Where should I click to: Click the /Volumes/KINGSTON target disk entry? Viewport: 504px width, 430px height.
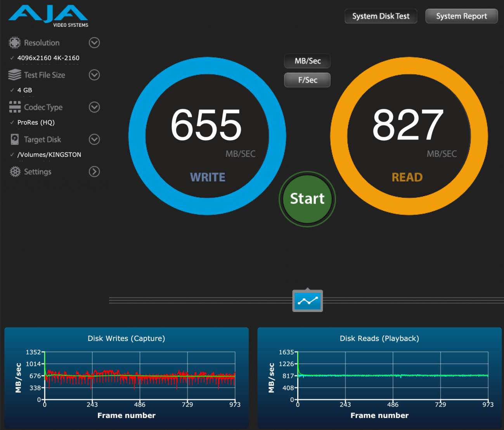tap(49, 155)
